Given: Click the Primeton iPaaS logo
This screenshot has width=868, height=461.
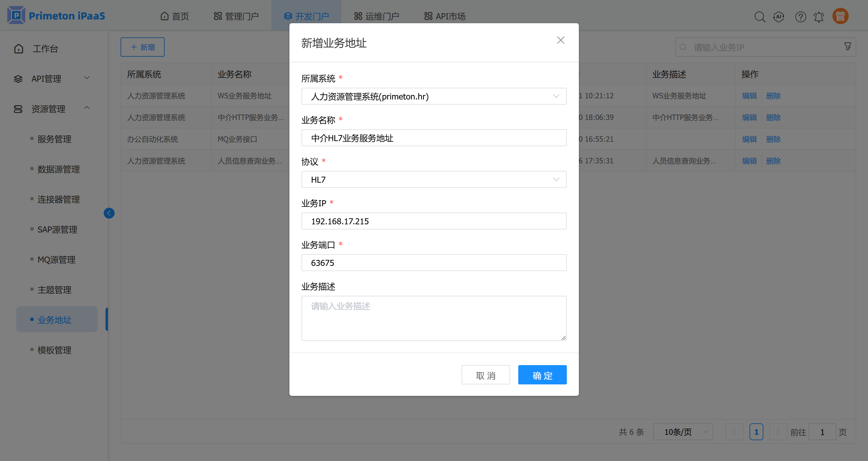Looking at the screenshot, I should pyautogui.click(x=56, y=15).
